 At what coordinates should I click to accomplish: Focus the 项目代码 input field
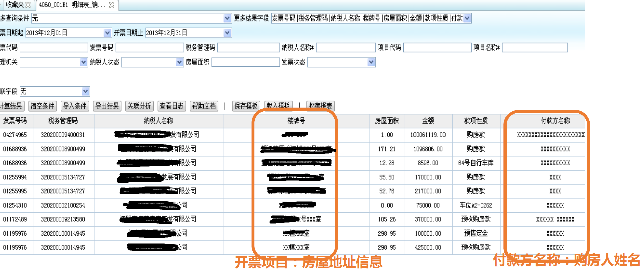pos(437,48)
